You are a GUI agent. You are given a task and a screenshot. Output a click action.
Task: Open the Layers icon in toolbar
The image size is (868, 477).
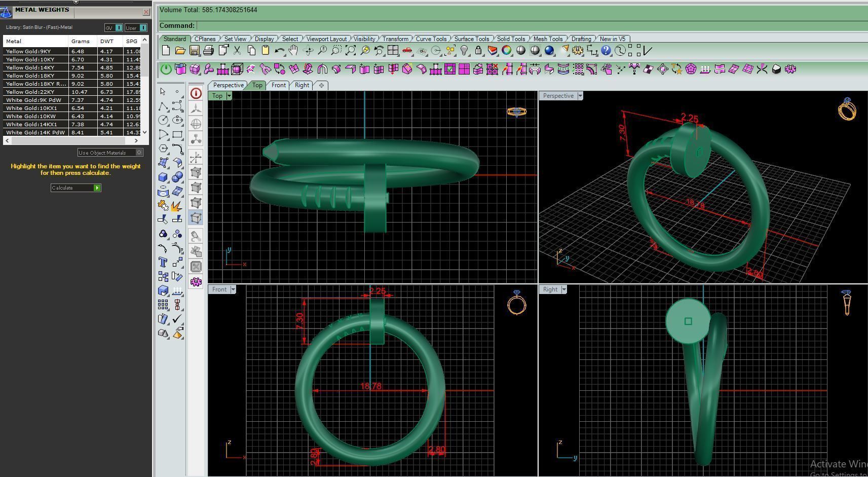tap(492, 50)
